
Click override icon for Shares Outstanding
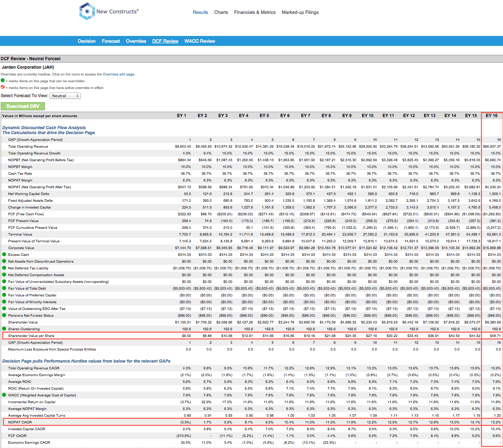[4, 329]
